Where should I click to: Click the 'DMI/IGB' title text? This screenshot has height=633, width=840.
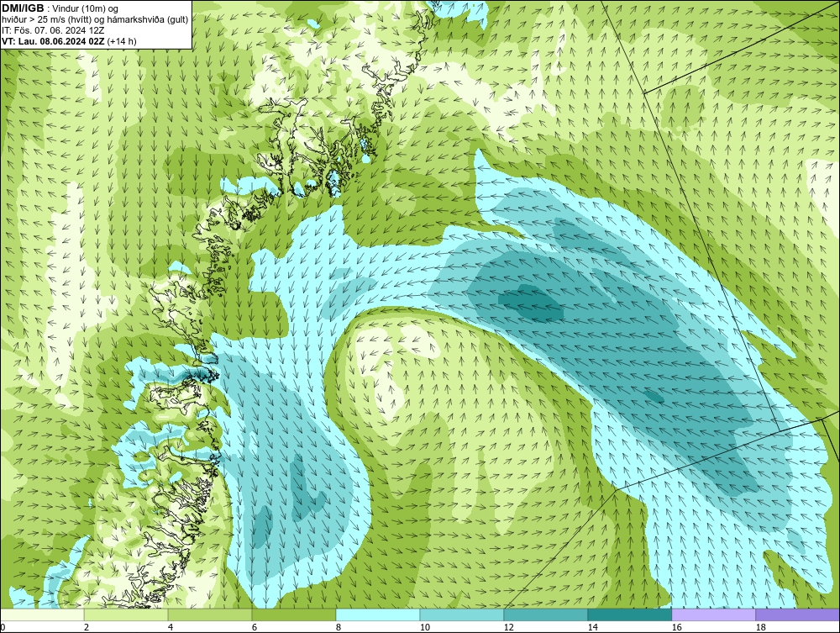click(23, 8)
